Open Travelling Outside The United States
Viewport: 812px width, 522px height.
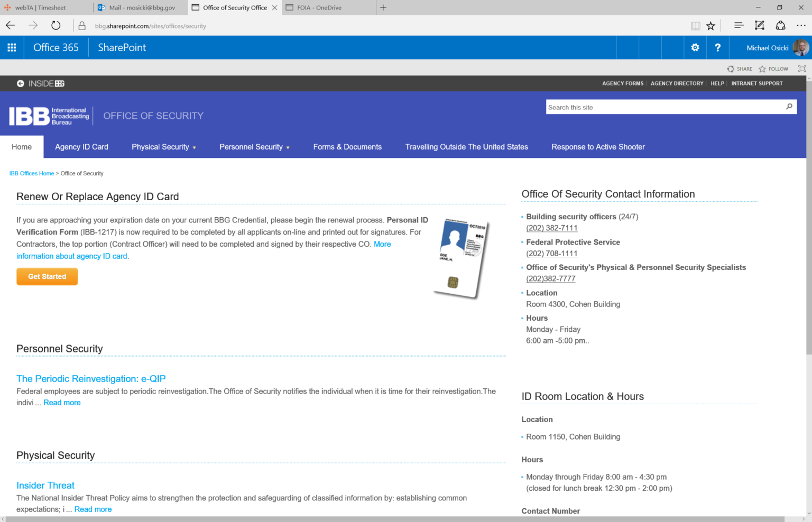point(467,147)
